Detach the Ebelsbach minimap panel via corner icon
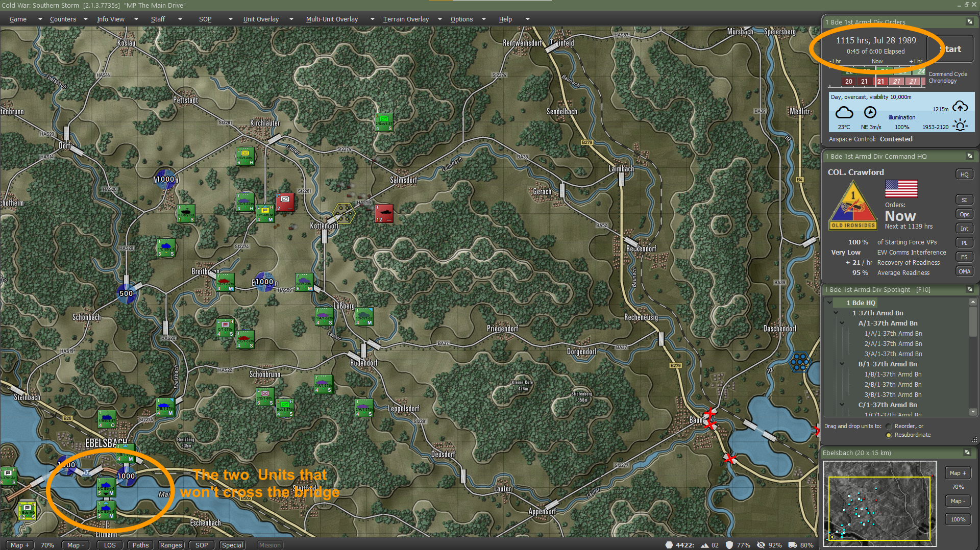This screenshot has width=980, height=550. (967, 453)
